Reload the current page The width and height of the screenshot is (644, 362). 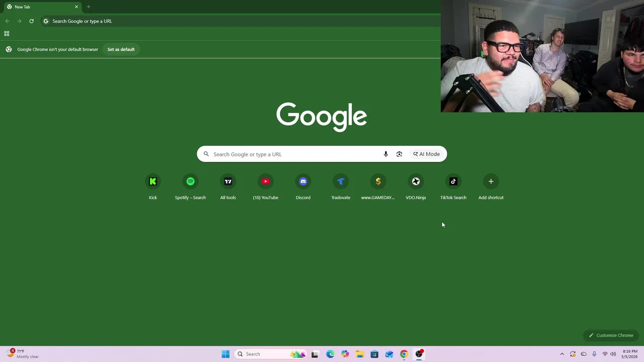31,21
